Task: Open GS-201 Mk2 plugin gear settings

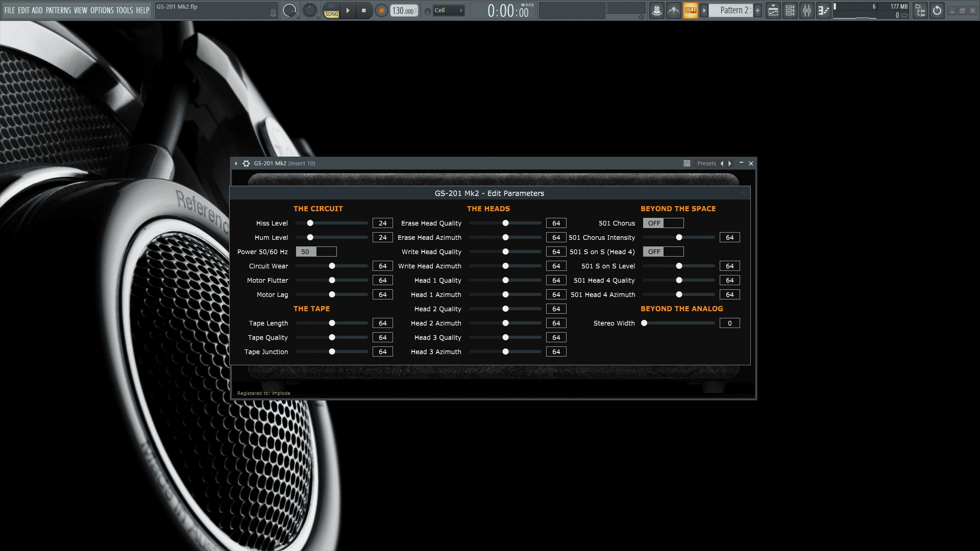Action: [247, 163]
